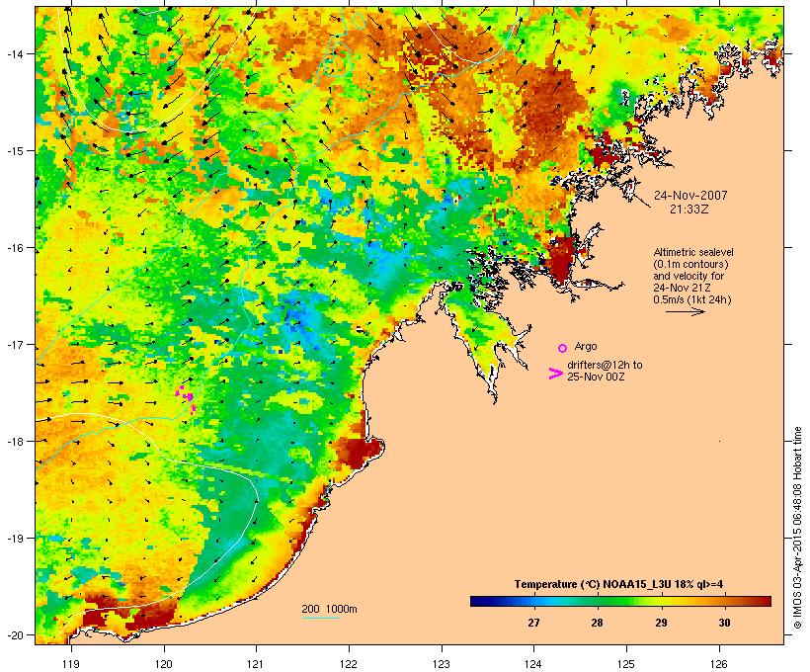Viewport: 810px width, 672px height.
Task: Click the longitude label 123
Action: click(442, 664)
